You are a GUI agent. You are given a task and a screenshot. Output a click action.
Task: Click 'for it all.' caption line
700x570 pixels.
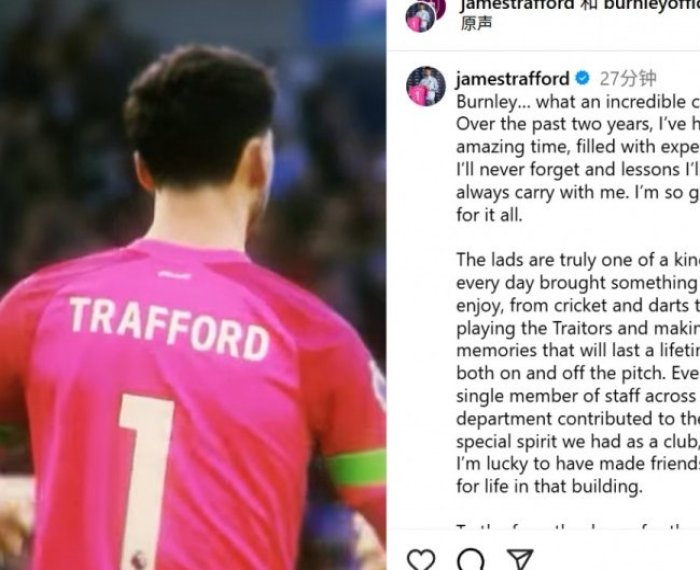point(489,215)
